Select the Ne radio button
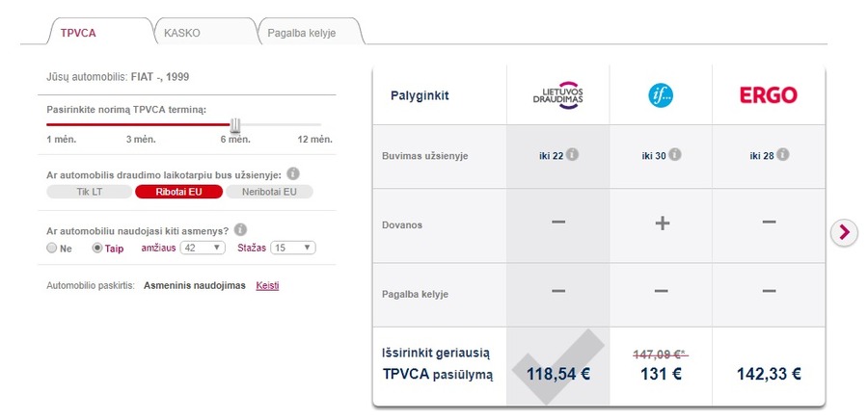 [x=52, y=249]
